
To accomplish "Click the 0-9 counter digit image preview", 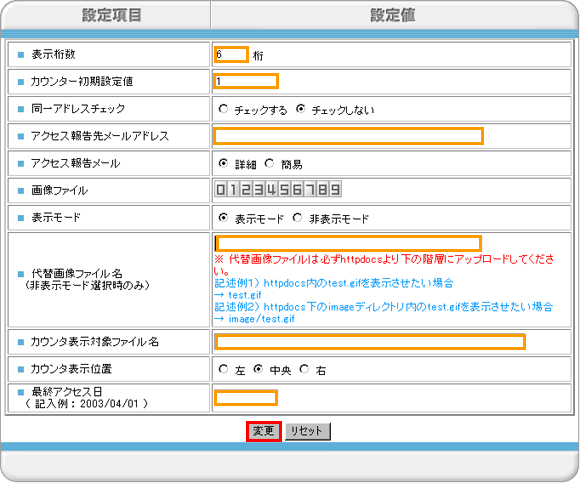I will coord(278,190).
